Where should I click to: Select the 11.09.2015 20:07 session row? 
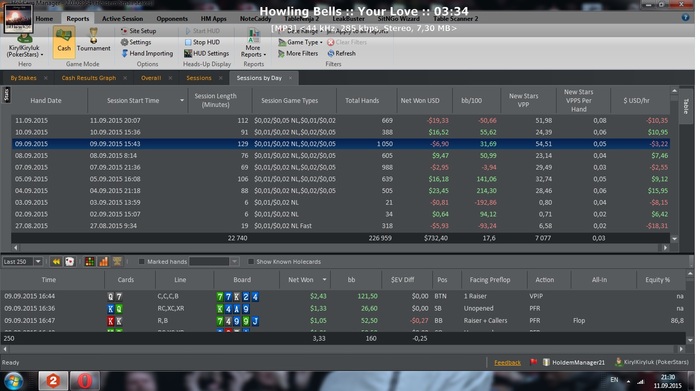pyautogui.click(x=340, y=121)
